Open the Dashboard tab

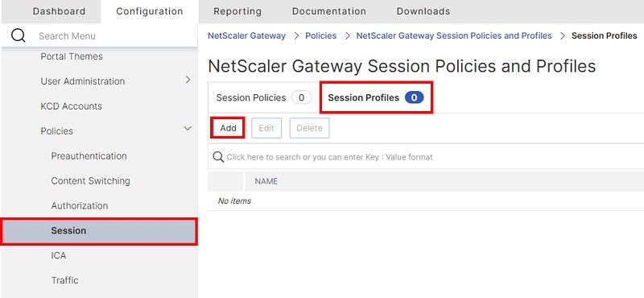pyautogui.click(x=59, y=11)
